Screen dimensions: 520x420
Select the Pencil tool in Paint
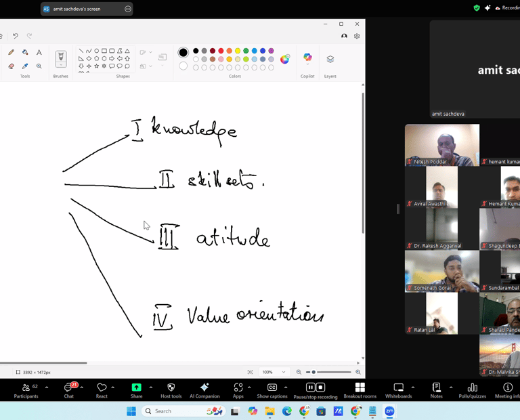12,52
